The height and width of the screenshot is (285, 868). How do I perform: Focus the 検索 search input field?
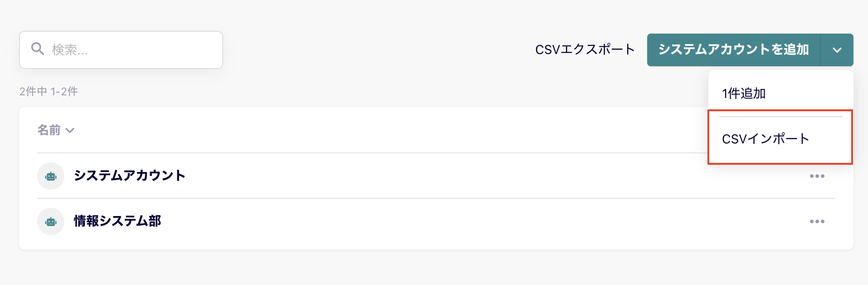click(x=121, y=50)
